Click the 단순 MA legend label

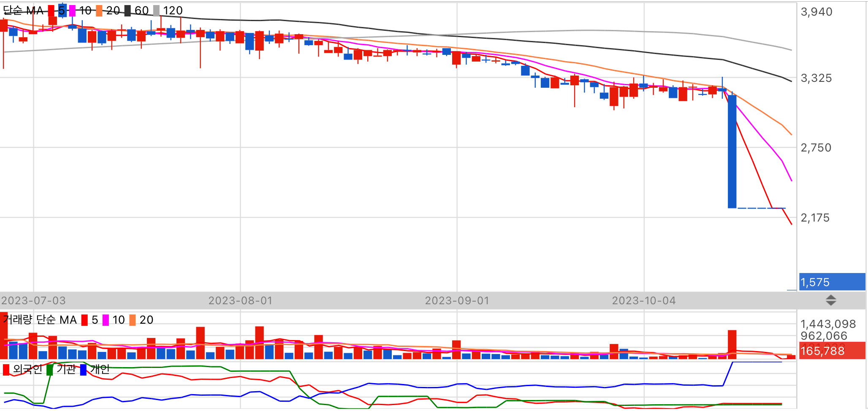(24, 11)
